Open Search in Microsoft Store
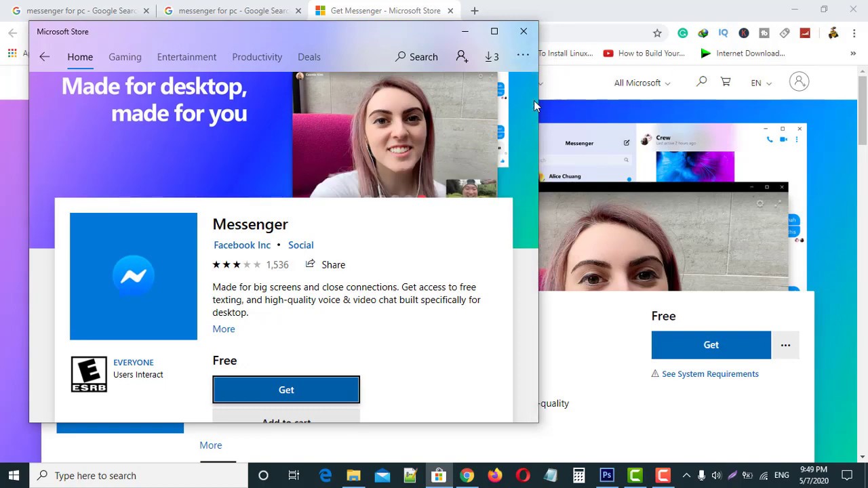The height and width of the screenshot is (488, 868). [416, 57]
